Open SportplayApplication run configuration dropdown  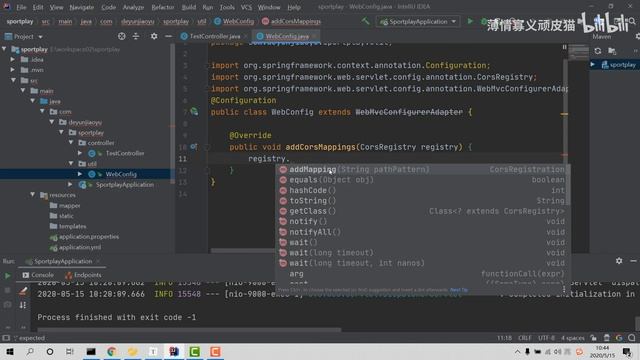(418, 22)
